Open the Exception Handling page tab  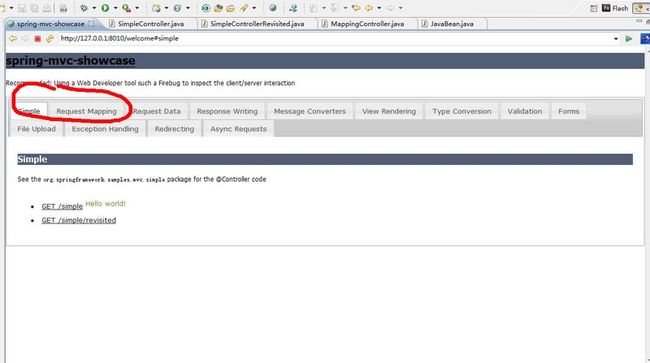[105, 129]
